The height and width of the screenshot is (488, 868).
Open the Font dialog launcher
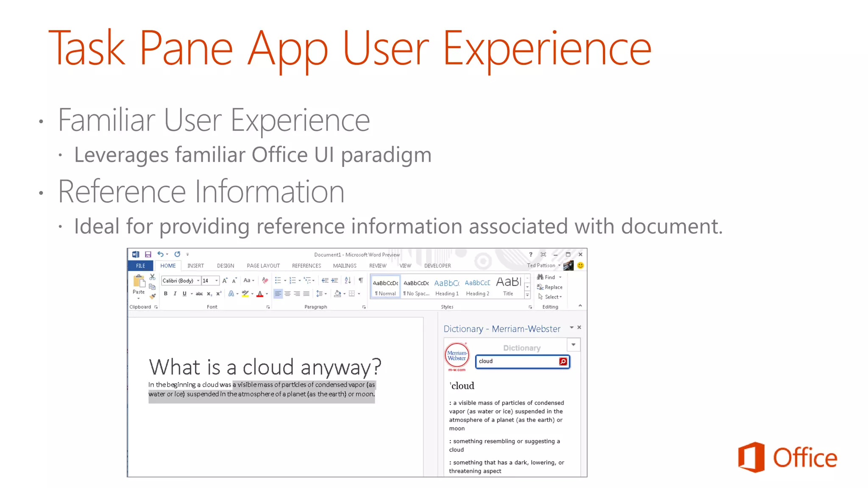(x=268, y=307)
